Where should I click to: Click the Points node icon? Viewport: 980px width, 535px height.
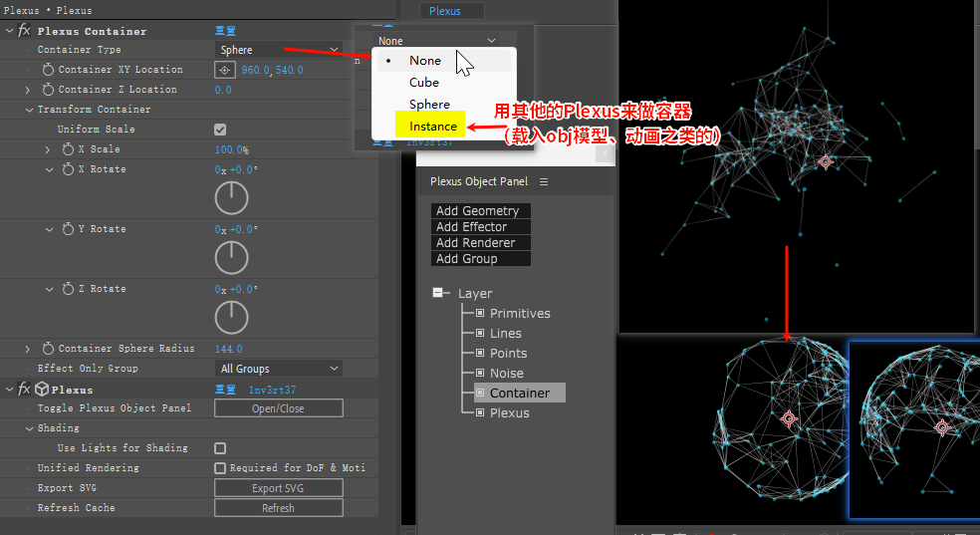pos(480,353)
